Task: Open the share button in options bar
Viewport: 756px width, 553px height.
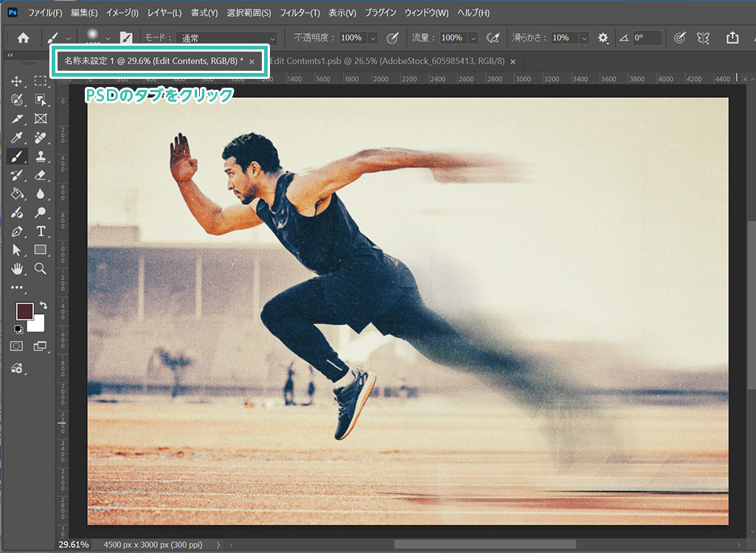Action: 732,38
